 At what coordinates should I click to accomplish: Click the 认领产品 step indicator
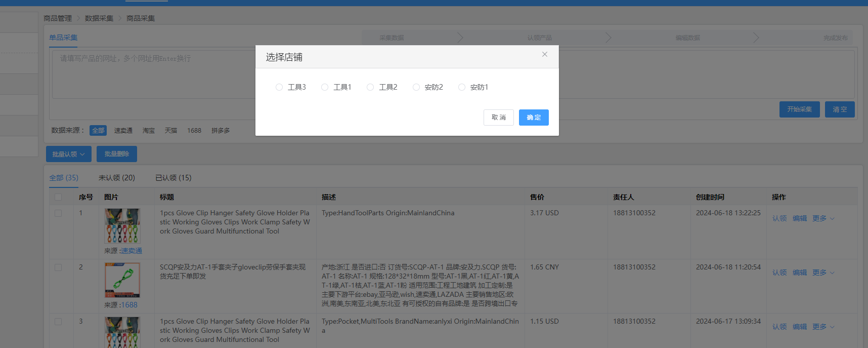click(x=540, y=37)
